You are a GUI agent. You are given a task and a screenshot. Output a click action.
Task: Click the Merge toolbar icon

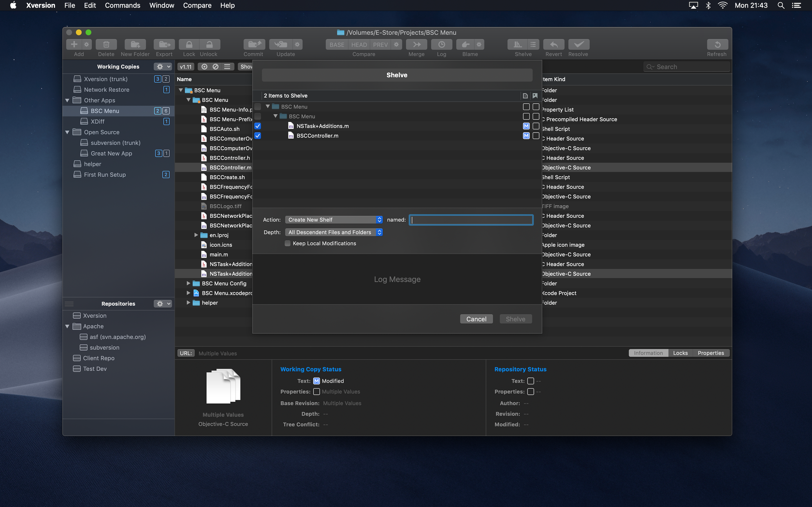(416, 45)
